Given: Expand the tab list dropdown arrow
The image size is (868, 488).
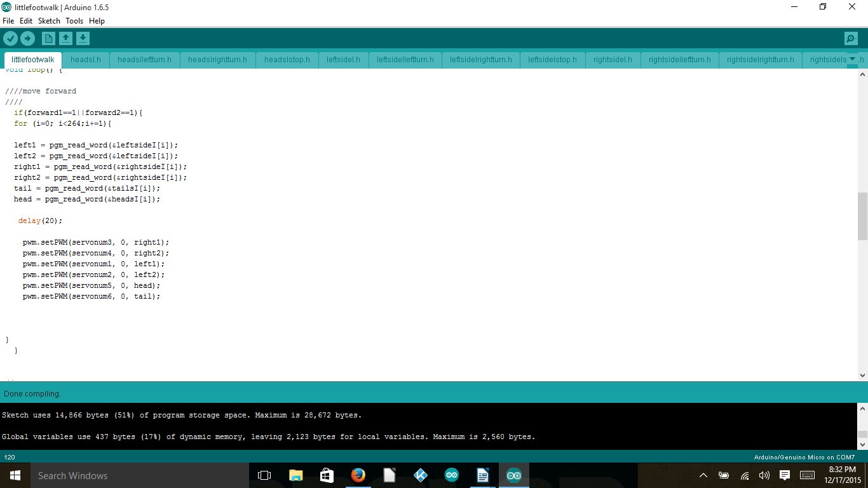Looking at the screenshot, I should (x=853, y=59).
